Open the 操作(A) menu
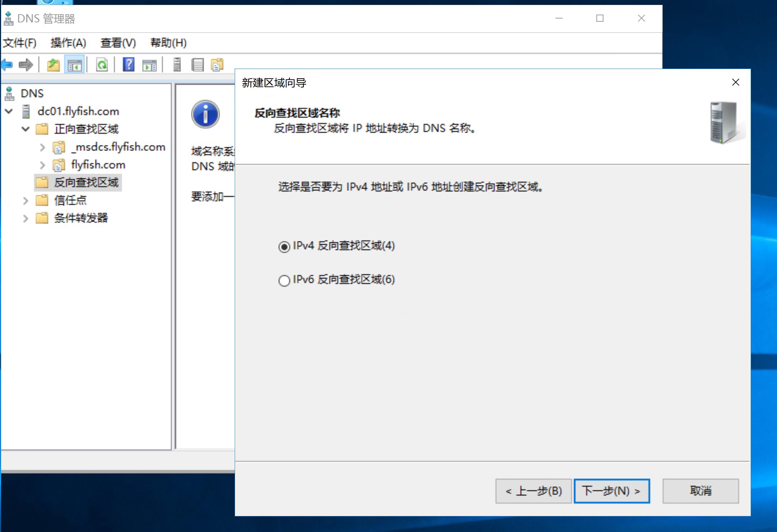777x532 pixels. pos(68,43)
